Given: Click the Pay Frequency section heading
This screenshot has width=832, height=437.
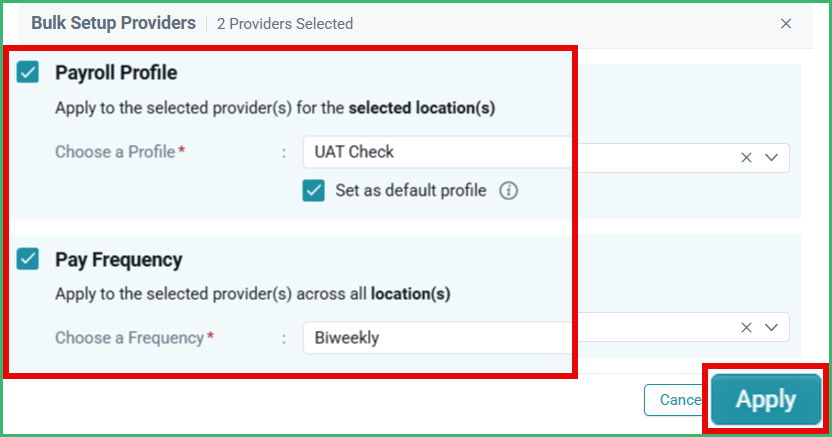Looking at the screenshot, I should point(119,259).
